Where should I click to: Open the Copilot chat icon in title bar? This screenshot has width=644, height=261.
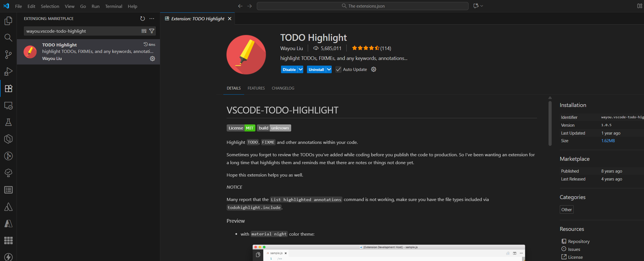[x=476, y=6]
